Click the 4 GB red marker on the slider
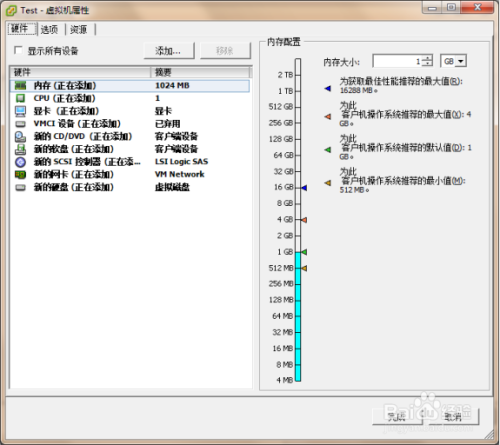 click(x=304, y=220)
